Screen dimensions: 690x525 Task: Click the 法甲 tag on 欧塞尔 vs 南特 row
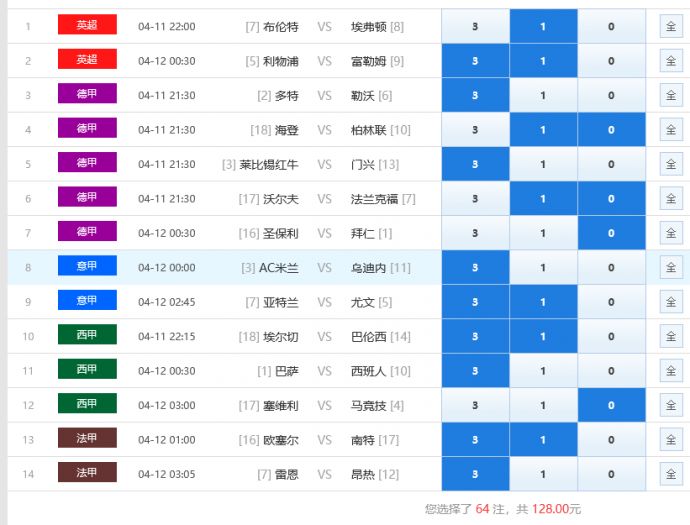(x=87, y=439)
